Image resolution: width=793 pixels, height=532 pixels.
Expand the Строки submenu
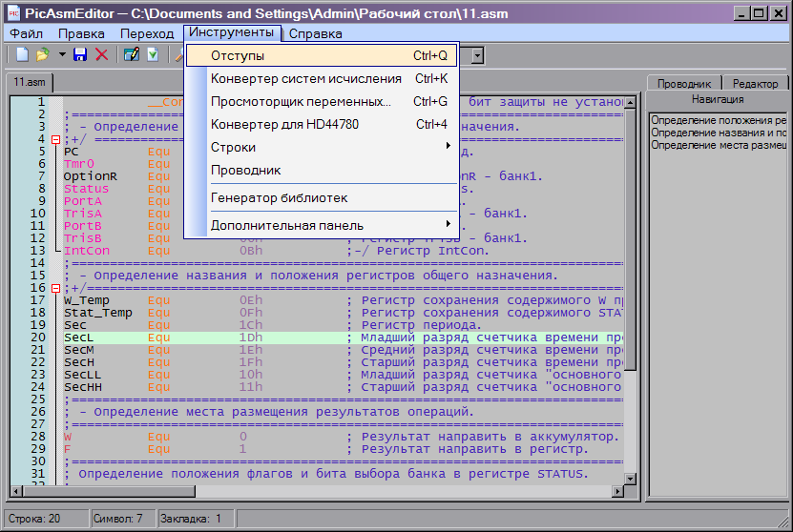coord(322,147)
